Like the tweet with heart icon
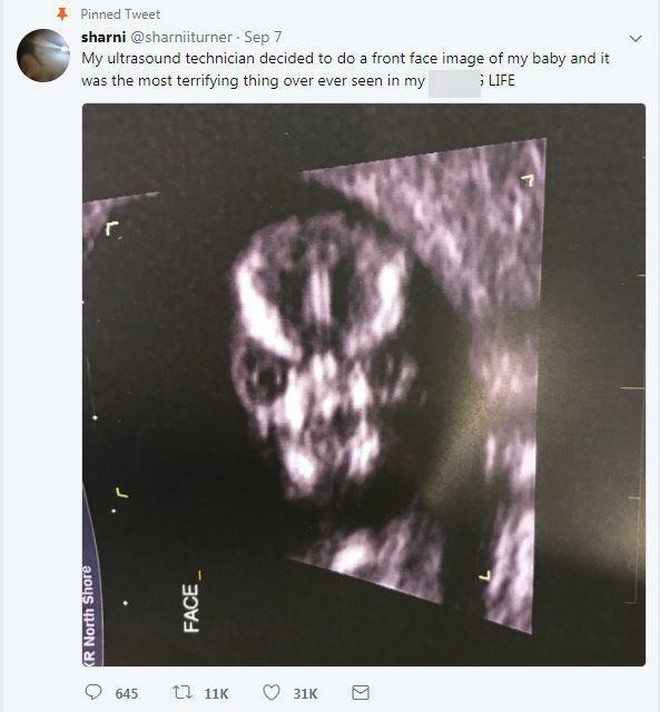The image size is (660, 712). point(272,692)
